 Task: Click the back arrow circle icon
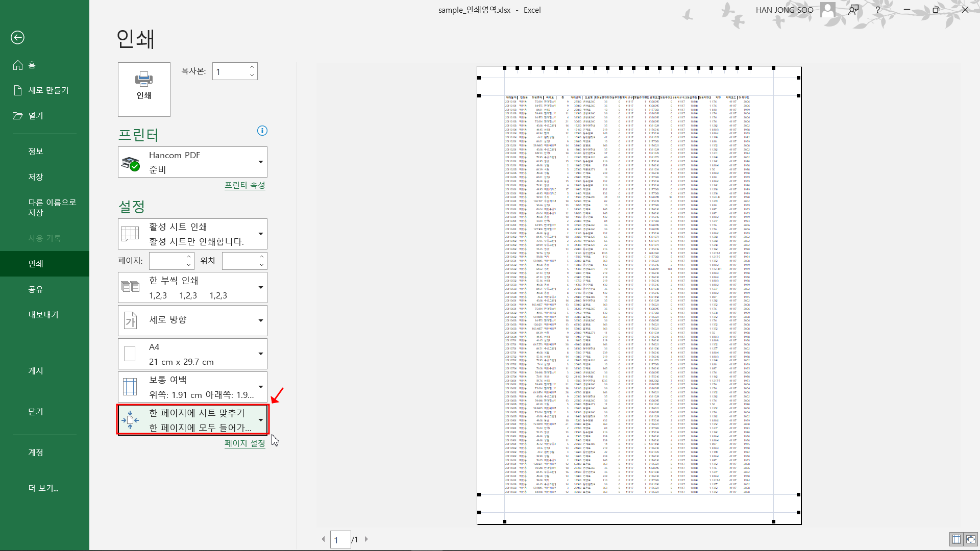click(17, 37)
